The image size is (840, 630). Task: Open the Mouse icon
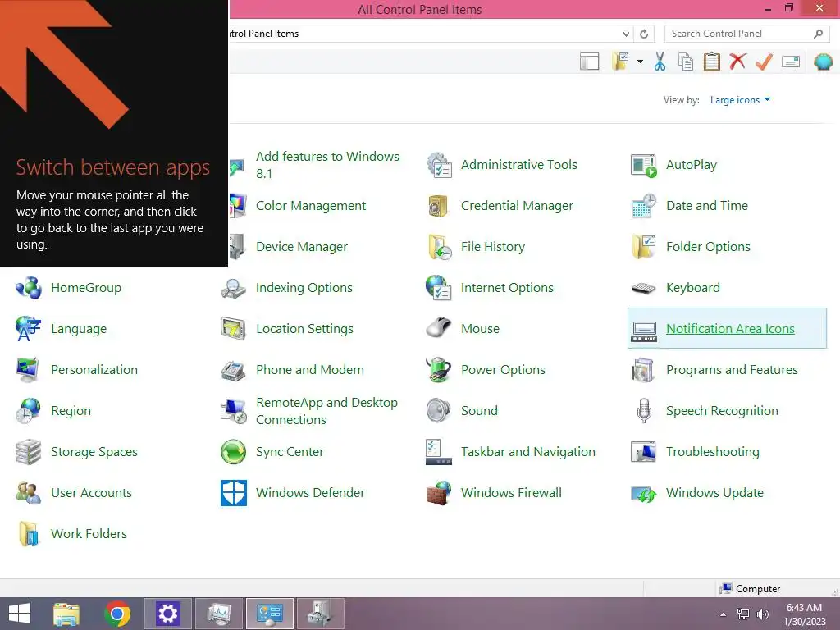pyautogui.click(x=439, y=328)
